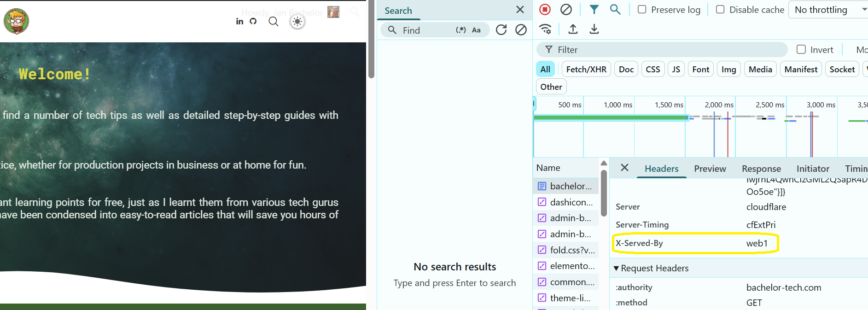This screenshot has width=868, height=310.
Task: Tick the Invert filter checkbox
Action: (x=801, y=49)
